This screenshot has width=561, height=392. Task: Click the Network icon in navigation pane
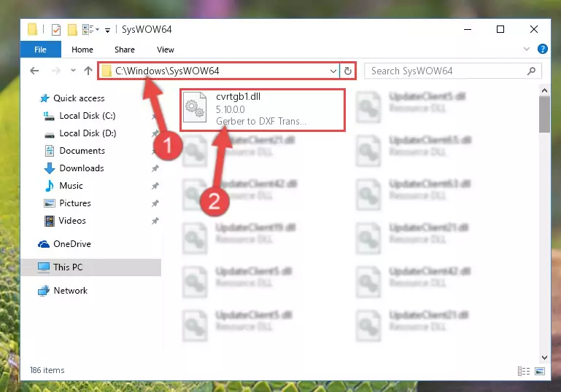tap(44, 291)
